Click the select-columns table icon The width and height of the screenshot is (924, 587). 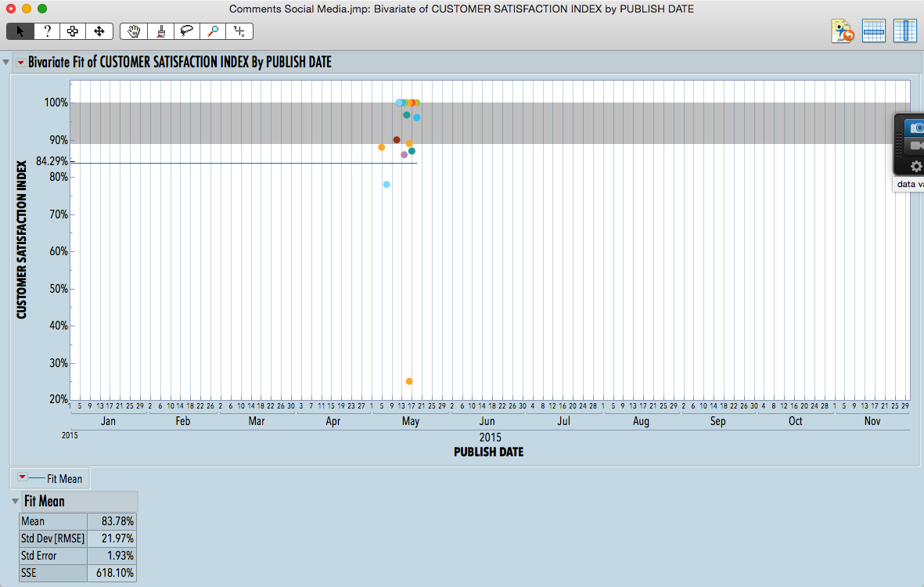(x=906, y=31)
